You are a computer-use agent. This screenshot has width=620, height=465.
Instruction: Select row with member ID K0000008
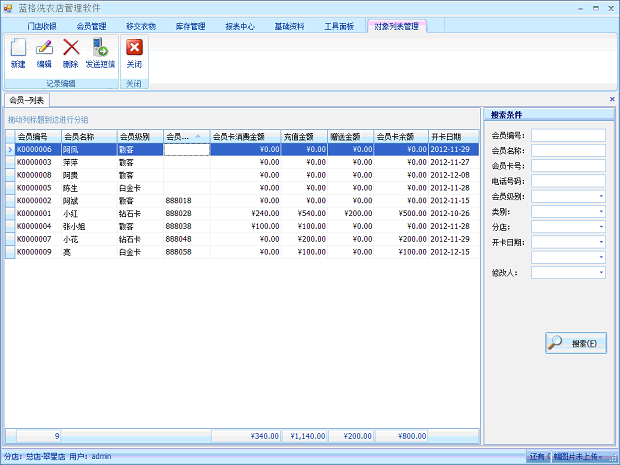click(x=242, y=175)
